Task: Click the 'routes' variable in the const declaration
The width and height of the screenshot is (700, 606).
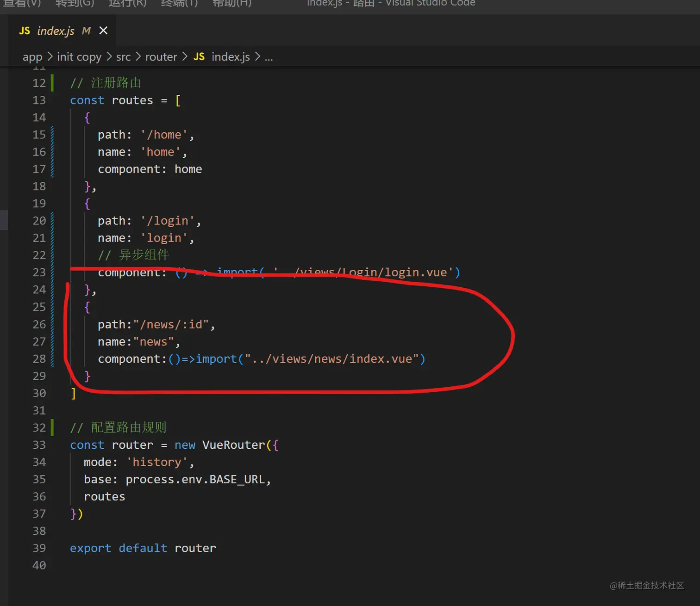Action: 132,100
